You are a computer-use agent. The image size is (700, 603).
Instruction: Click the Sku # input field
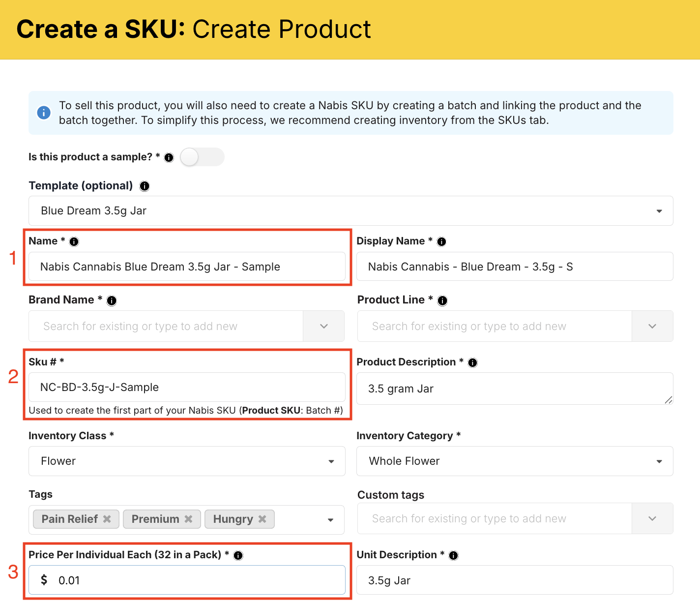(187, 387)
